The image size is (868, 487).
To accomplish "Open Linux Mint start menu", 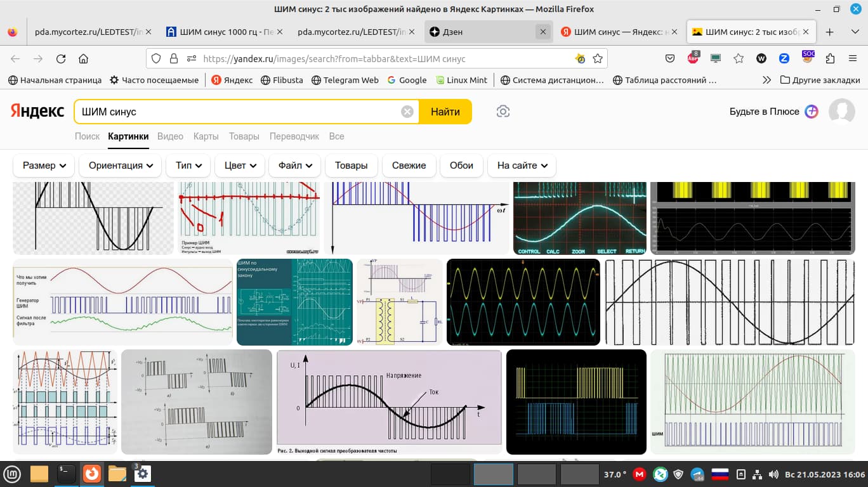I will (13, 474).
